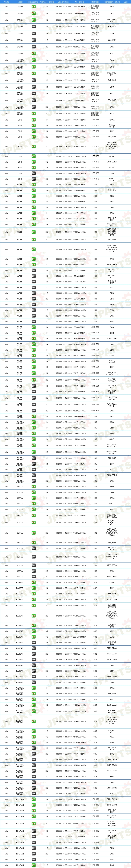Viewport: 131px width, 868px height.
Task: Click the Opis column header
Action: coord(126,2)
